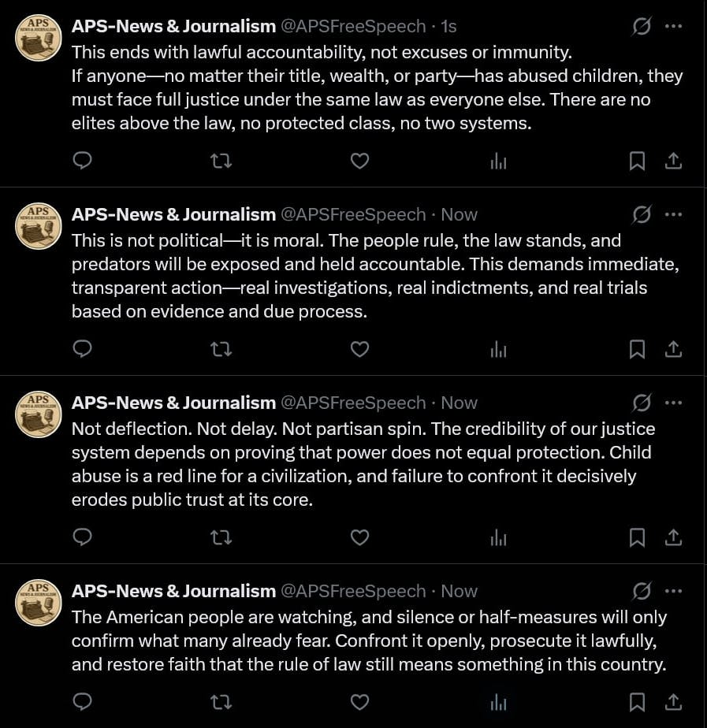Reply to the "Not deflection" post
Screen dimensions: 707x728
[83, 537]
